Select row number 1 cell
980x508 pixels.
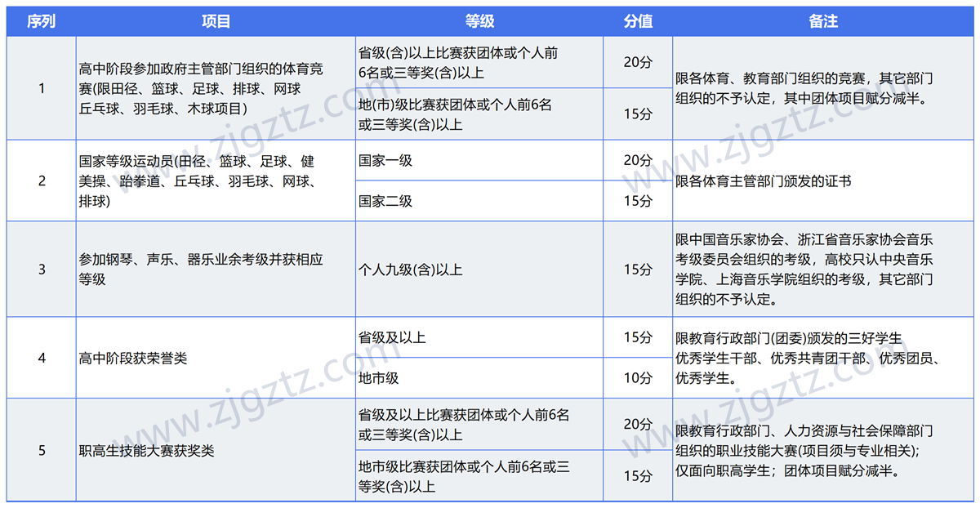coord(41,88)
